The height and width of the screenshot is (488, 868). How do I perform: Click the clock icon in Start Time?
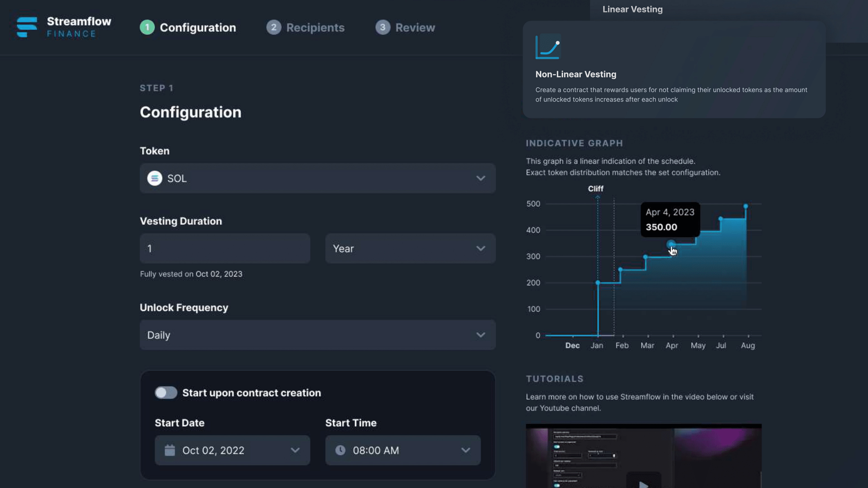click(340, 450)
